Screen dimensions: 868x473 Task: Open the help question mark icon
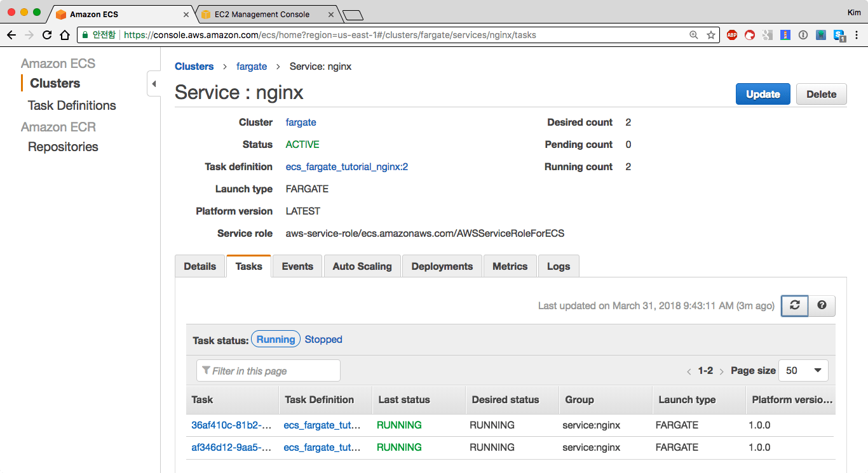coord(822,305)
